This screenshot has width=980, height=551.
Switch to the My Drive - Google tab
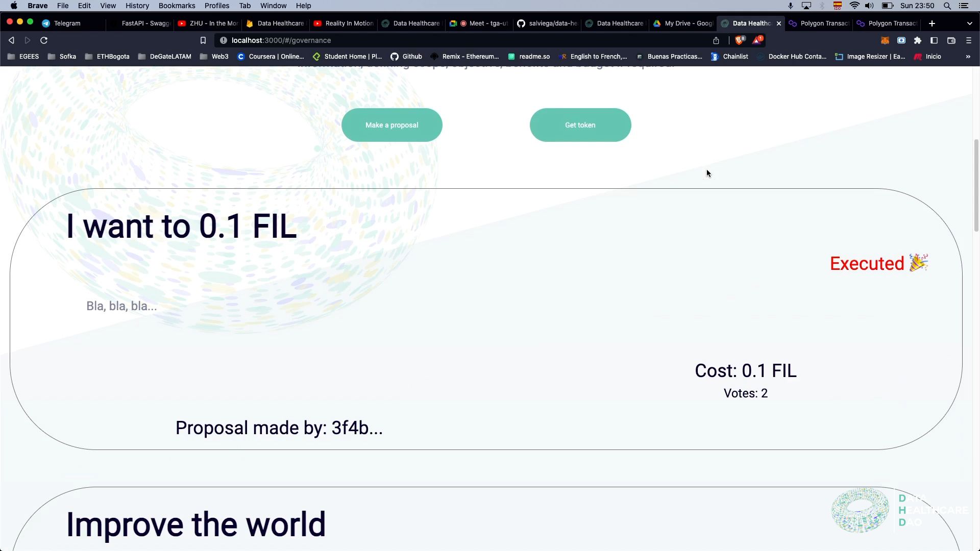683,23
